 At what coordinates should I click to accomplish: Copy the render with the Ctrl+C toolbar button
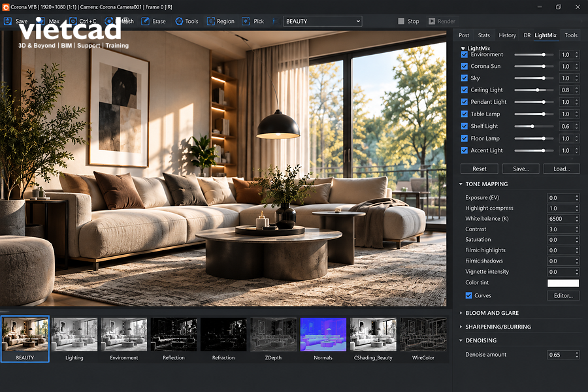point(83,22)
